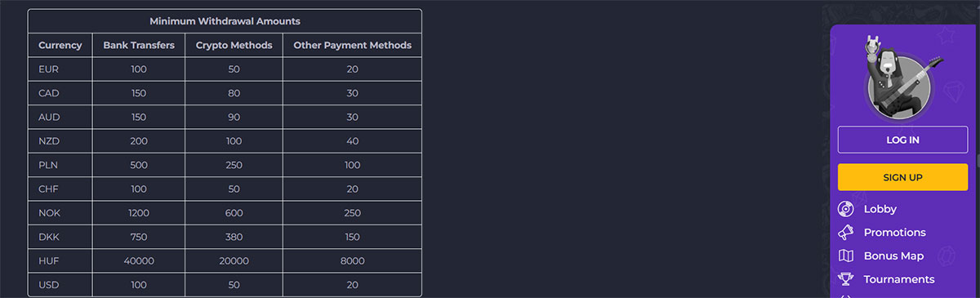Open the Lobby menu item
This screenshot has width=980, height=298.
880,209
